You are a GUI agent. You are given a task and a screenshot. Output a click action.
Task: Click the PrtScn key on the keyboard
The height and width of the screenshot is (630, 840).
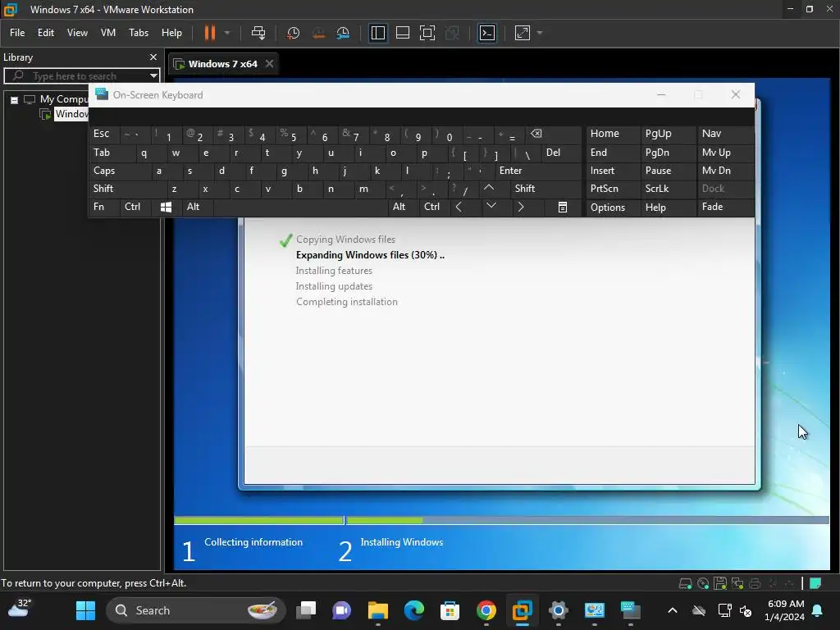[612, 189]
